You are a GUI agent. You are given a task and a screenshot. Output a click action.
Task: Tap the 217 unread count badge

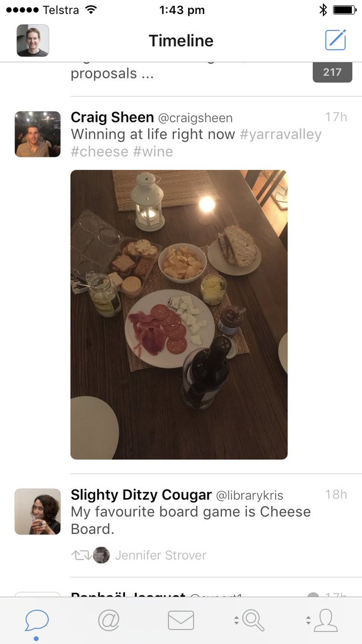click(333, 72)
